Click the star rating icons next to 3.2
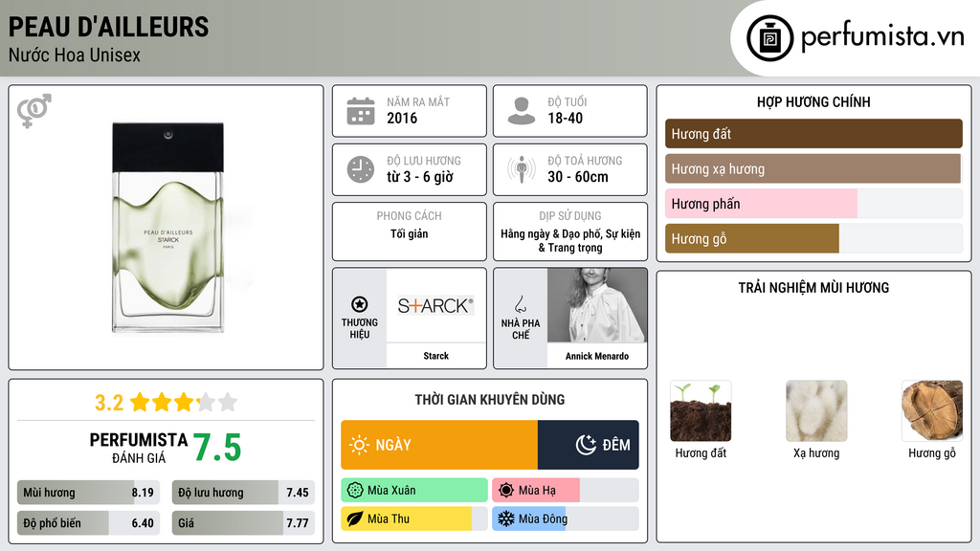The image size is (980, 551). pyautogui.click(x=184, y=403)
